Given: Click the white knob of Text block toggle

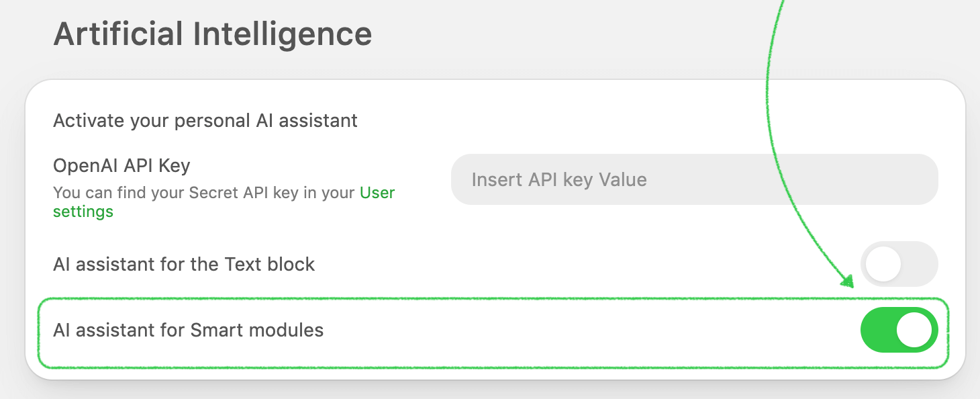Looking at the screenshot, I should (883, 264).
